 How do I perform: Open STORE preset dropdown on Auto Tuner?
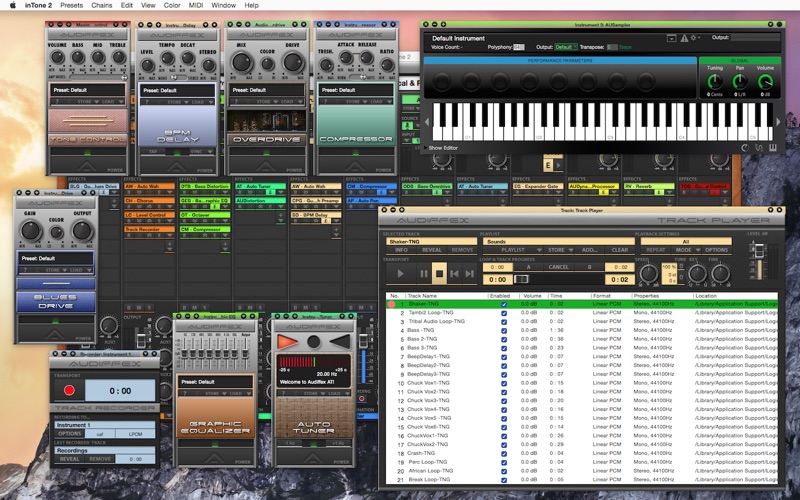tap(313, 393)
